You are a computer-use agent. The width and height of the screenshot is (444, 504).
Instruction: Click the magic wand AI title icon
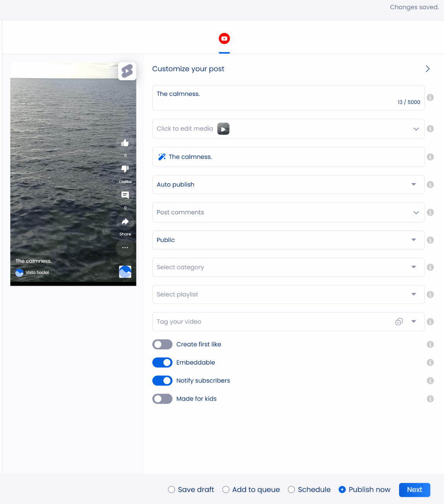(x=162, y=157)
